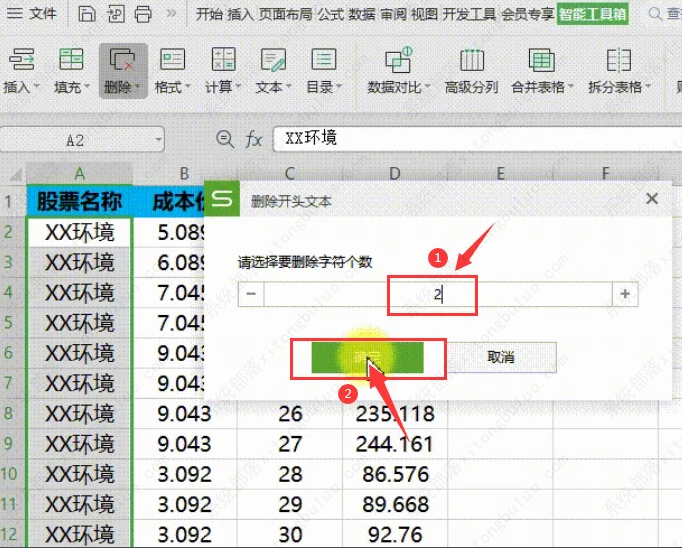
Task: Click cell D9 with value 244.161
Action: pos(395,444)
